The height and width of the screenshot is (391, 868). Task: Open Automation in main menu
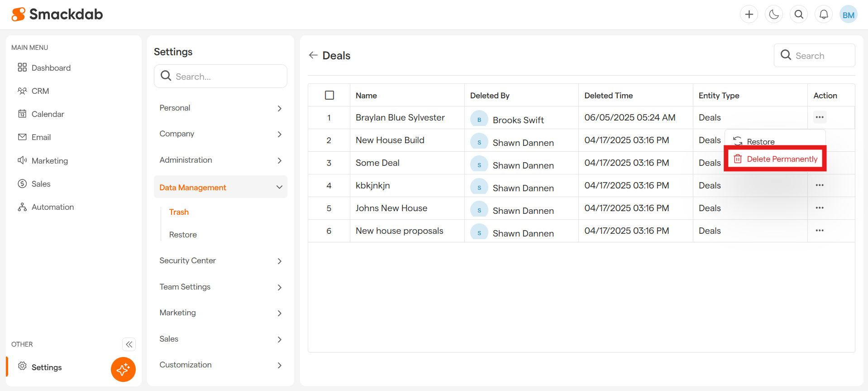click(46, 207)
